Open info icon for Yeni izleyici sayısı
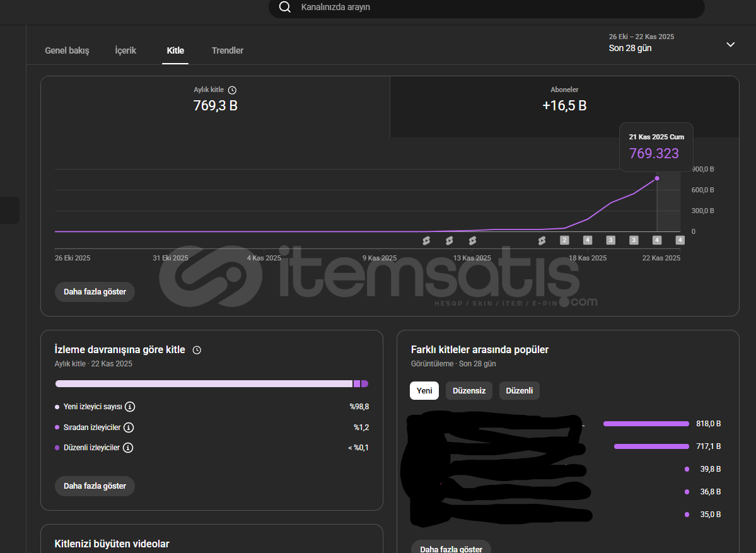756x553 pixels. 130,407
